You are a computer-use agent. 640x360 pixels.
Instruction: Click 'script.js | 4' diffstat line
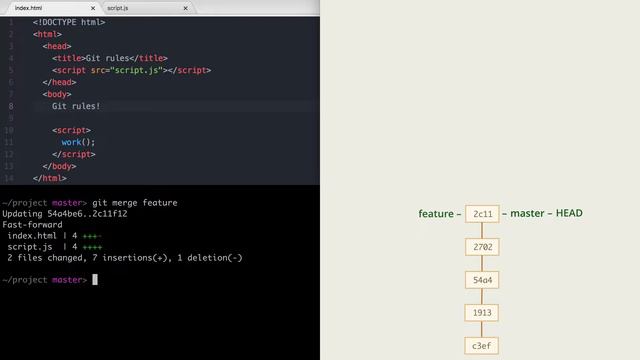[x=54, y=247]
